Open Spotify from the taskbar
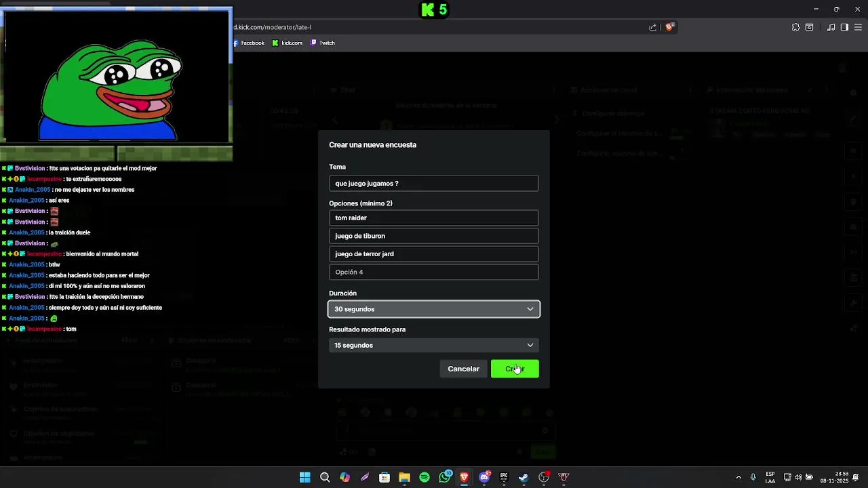 (x=425, y=477)
